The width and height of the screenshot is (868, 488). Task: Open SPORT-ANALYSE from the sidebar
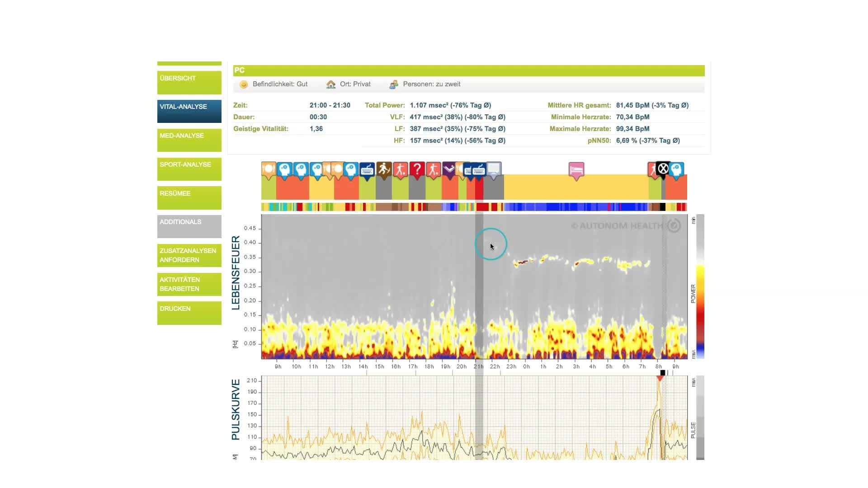tap(189, 169)
